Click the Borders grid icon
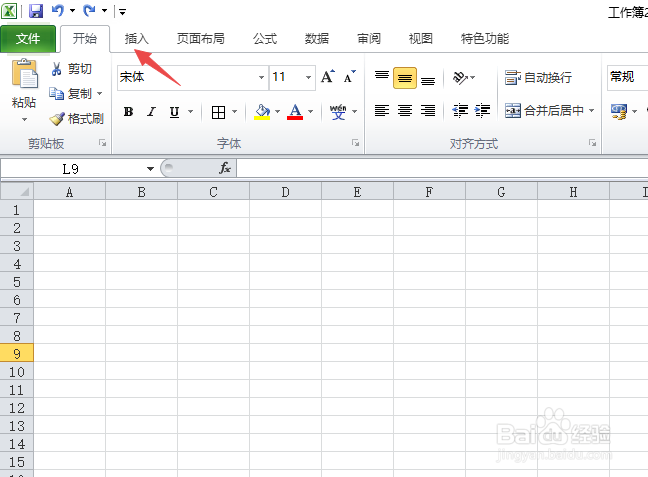This screenshot has width=648, height=477. (x=219, y=112)
